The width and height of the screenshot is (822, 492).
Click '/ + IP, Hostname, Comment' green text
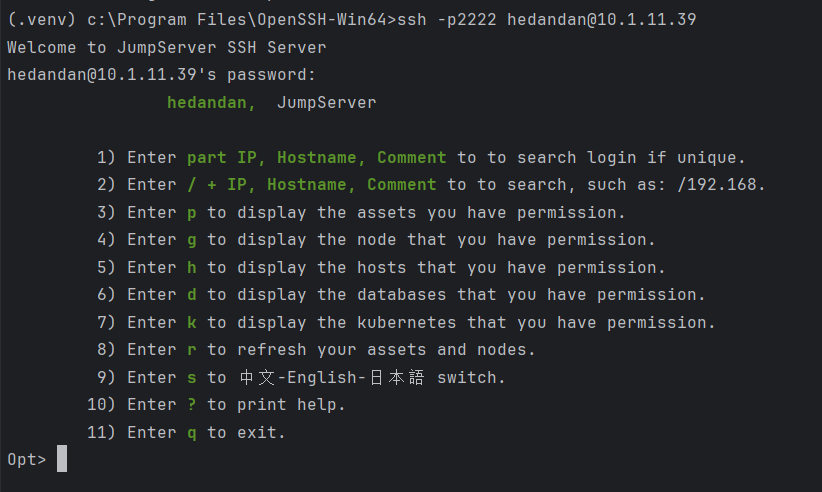[312, 185]
